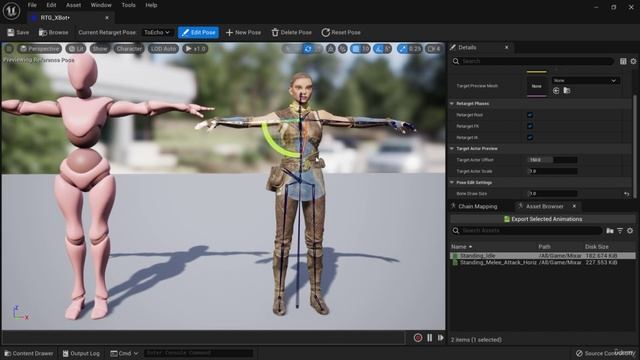Viewport: 640px width, 360px height.
Task: Open the Window menu
Action: [x=101, y=5]
